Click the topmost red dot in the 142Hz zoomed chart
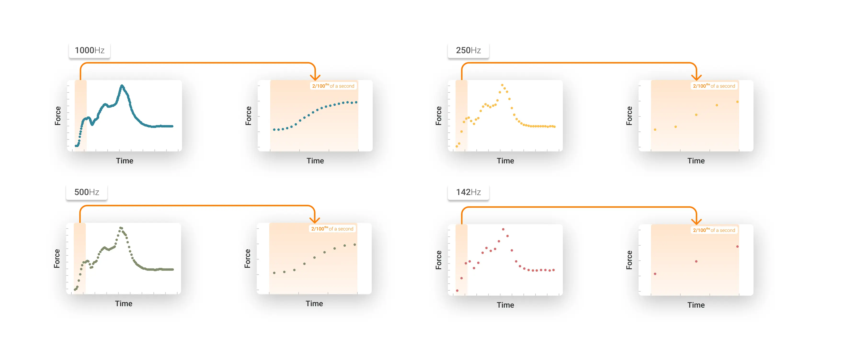Screen dimensions: 868x345 738,247
